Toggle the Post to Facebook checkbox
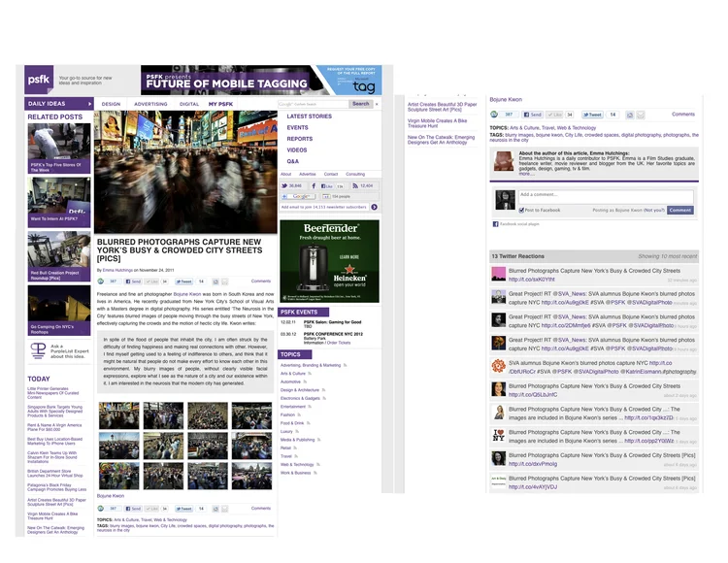 (521, 211)
